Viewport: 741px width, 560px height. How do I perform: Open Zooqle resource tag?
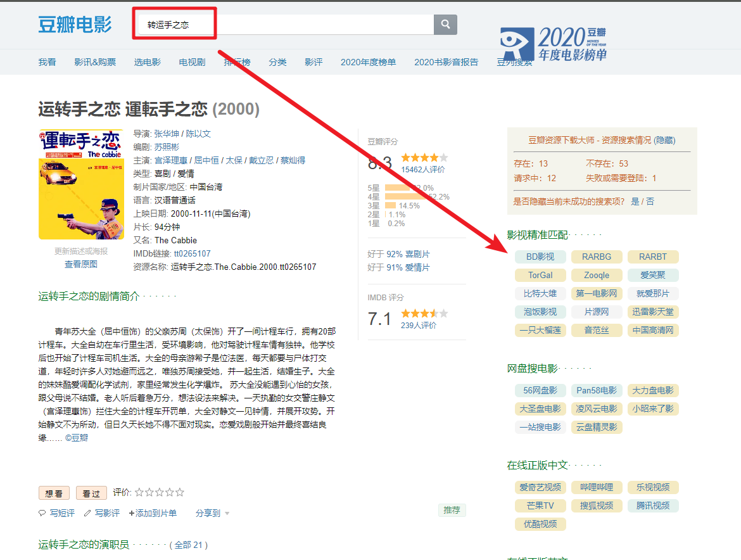597,275
